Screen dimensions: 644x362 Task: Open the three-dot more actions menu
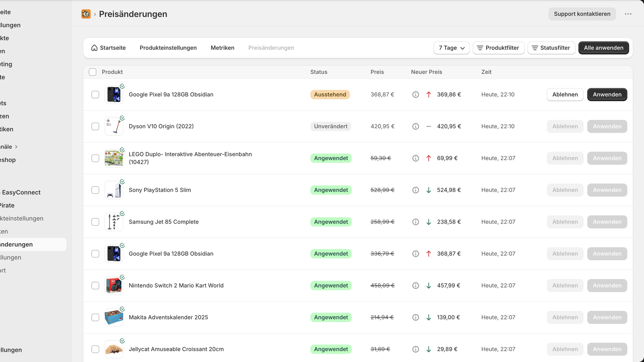628,14
